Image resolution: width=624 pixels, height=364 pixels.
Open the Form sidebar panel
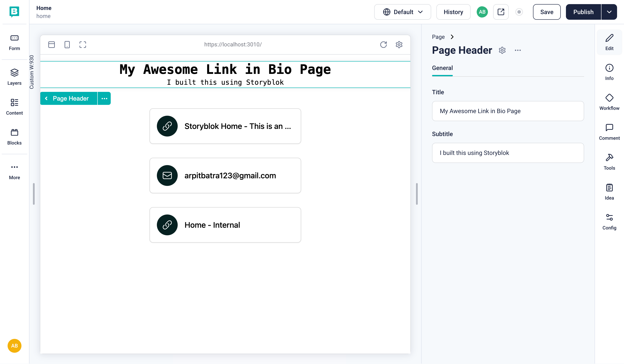[14, 43]
